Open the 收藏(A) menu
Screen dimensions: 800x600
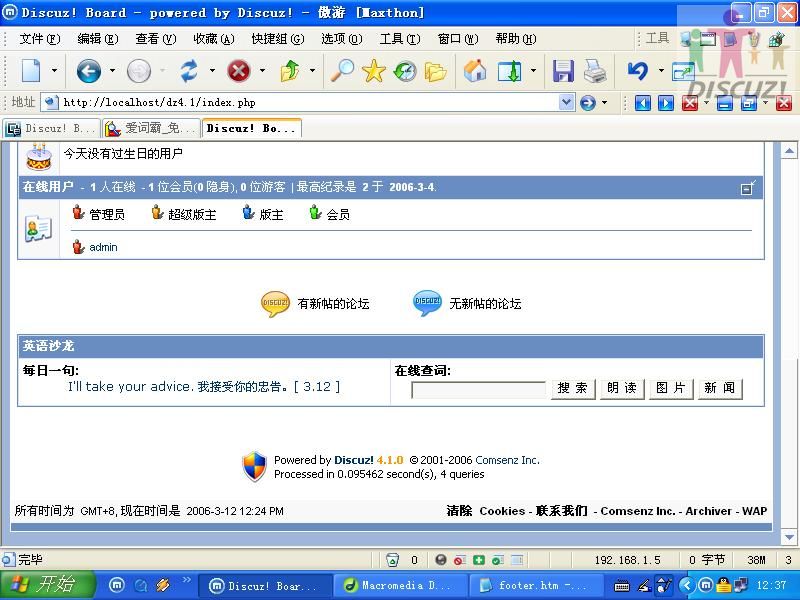coord(214,39)
